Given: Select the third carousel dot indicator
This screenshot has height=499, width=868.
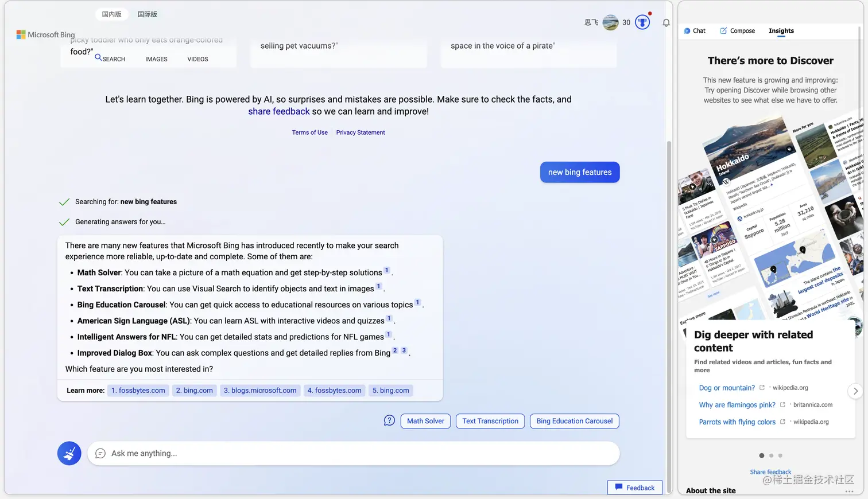Looking at the screenshot, I should pyautogui.click(x=780, y=455).
